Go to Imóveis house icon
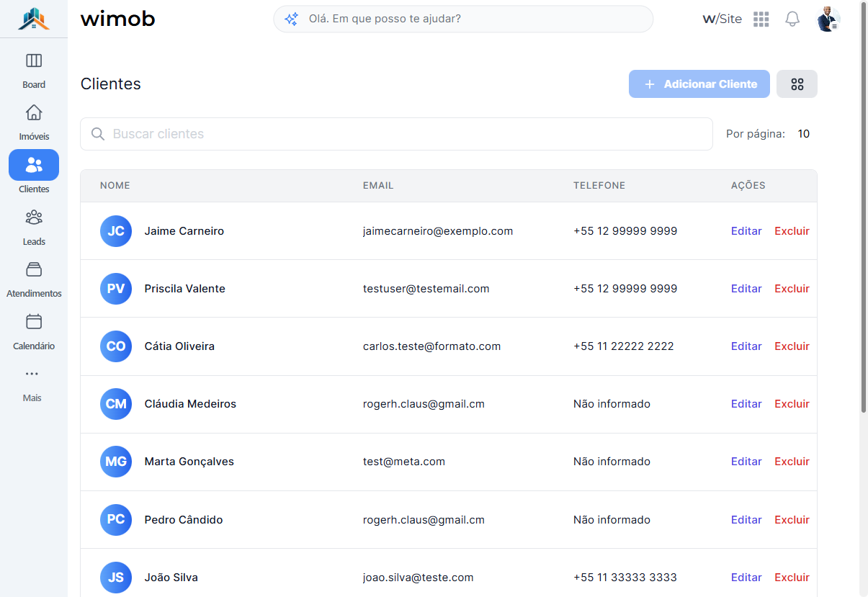This screenshot has height=597, width=868. (34, 113)
